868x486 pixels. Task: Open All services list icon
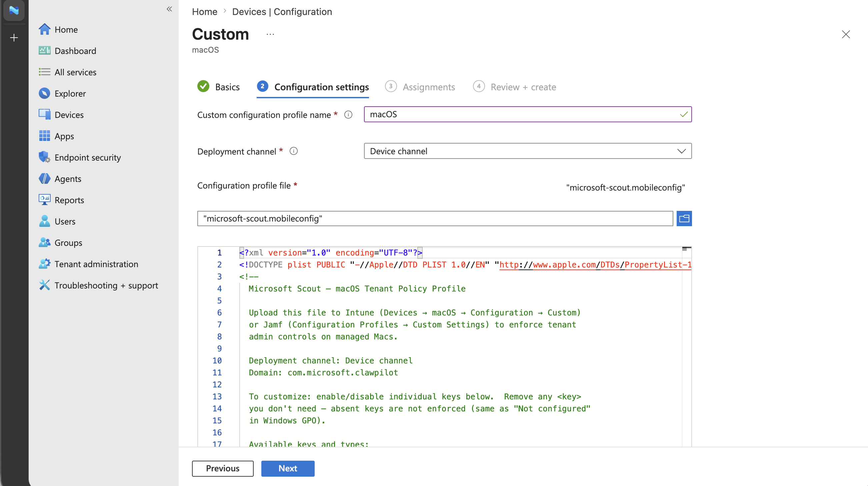tap(44, 72)
